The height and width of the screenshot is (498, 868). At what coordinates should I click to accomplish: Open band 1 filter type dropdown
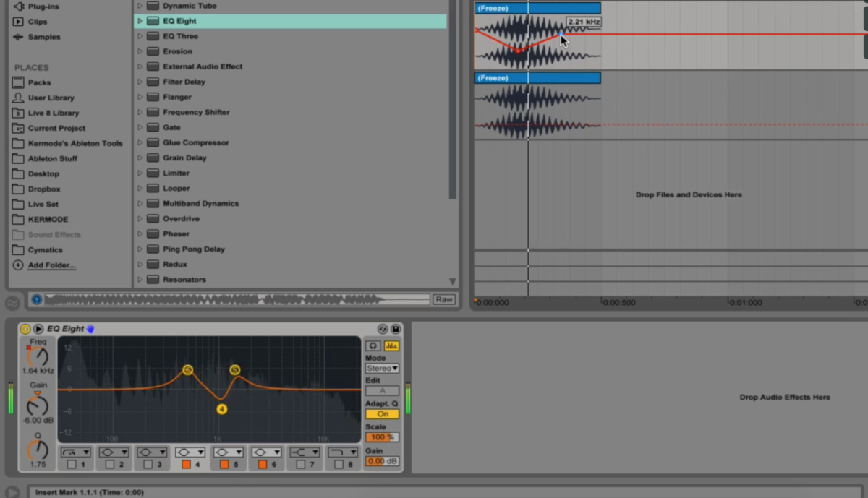[x=76, y=452]
